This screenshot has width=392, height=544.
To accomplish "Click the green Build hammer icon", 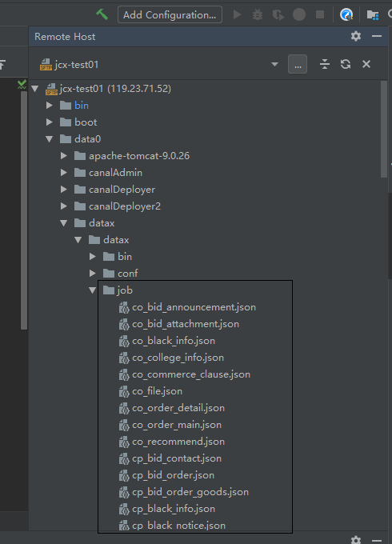I will (102, 14).
